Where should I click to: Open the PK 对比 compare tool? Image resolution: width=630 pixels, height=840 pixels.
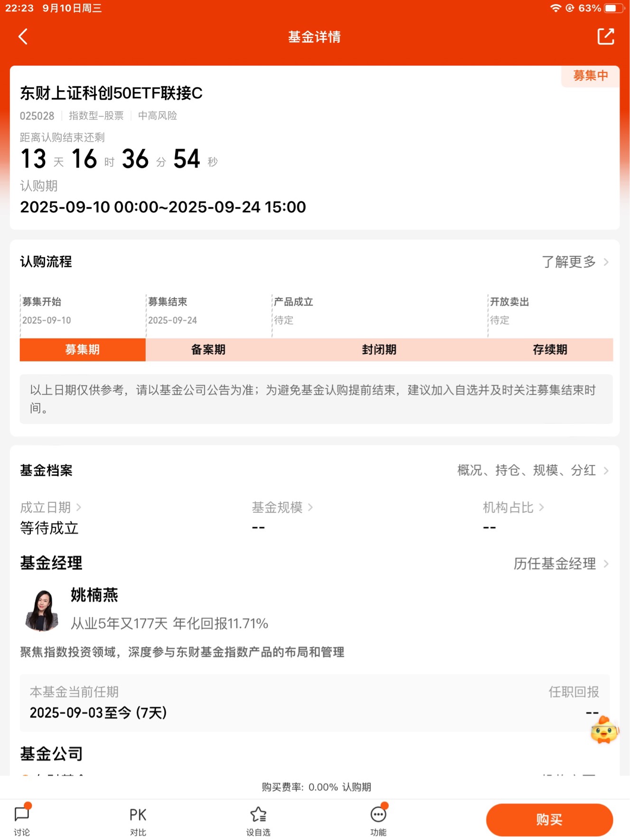click(x=138, y=821)
